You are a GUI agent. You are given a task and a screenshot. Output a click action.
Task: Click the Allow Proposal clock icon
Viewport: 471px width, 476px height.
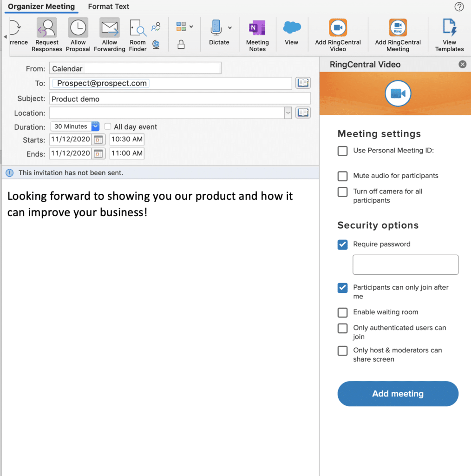point(78,28)
